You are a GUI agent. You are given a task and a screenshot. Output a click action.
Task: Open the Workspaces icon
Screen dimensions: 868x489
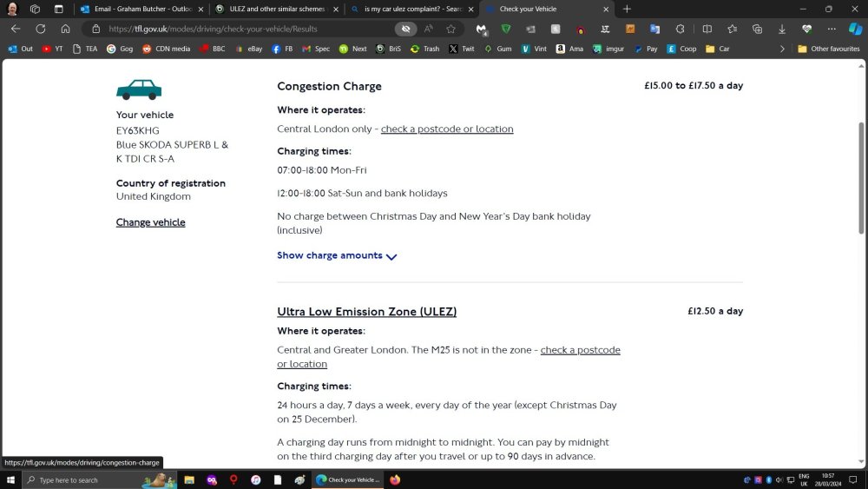tap(35, 9)
